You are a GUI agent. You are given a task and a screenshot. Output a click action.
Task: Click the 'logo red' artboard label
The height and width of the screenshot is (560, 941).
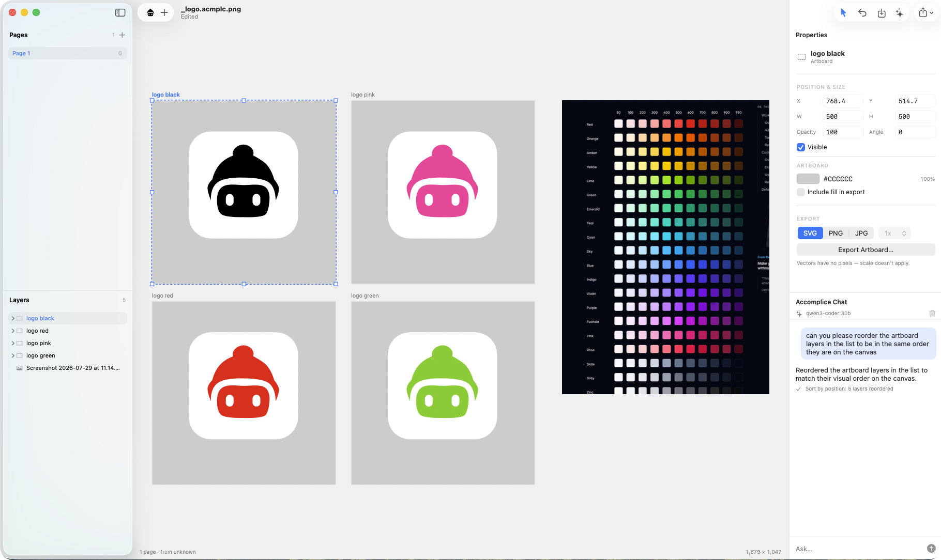162,295
